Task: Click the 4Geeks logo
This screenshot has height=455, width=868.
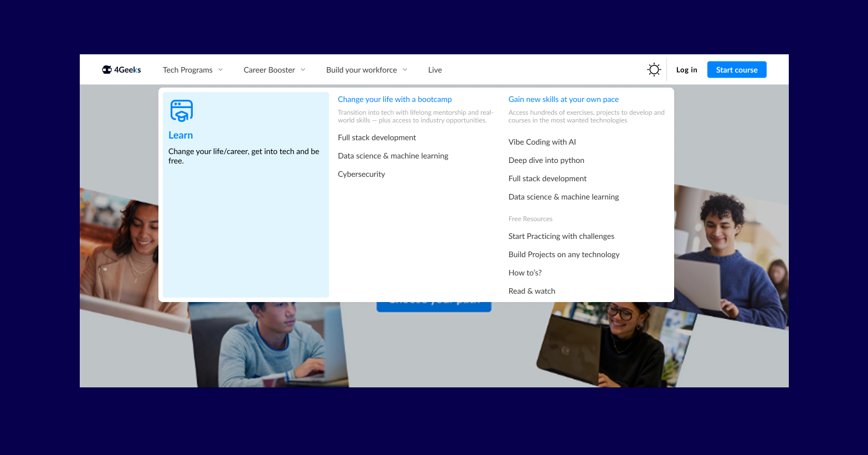Action: [121, 69]
